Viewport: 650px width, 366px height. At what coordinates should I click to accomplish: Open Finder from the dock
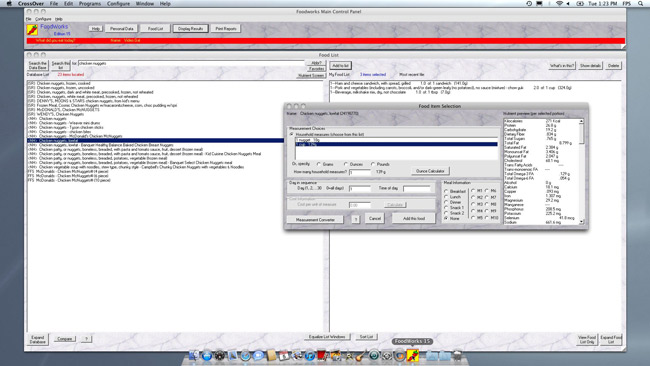[x=194, y=355]
